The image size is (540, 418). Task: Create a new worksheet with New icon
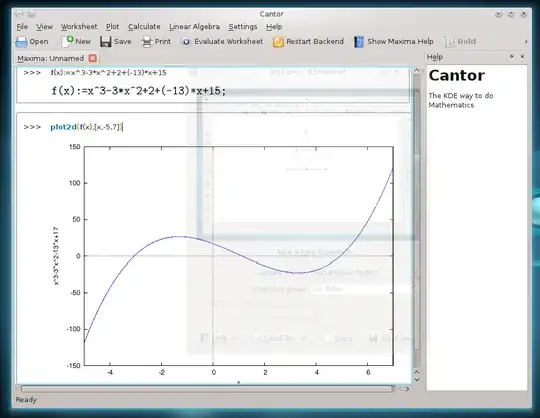coord(67,42)
